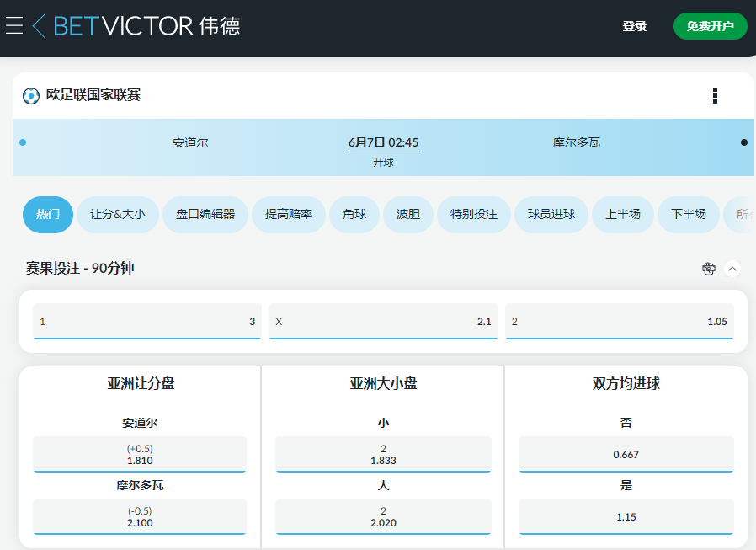
Task: Open the 波胆 correct score tab
Action: (x=408, y=215)
